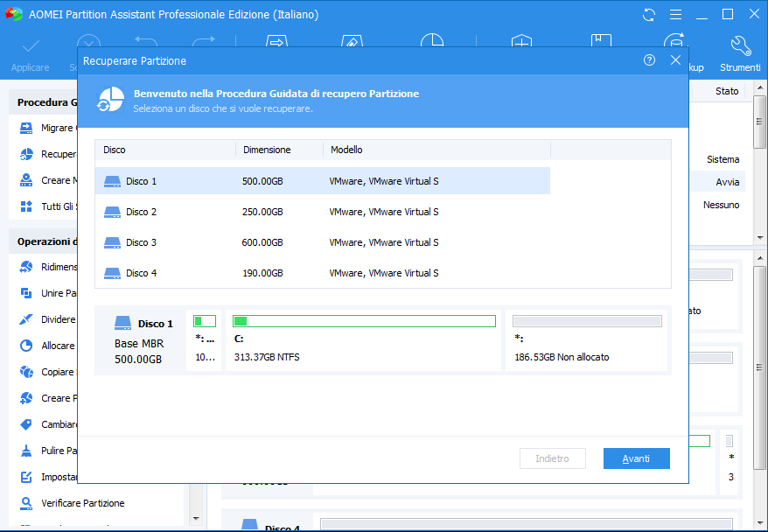Click the Stato column header
The width and height of the screenshot is (768, 532).
tap(727, 91)
